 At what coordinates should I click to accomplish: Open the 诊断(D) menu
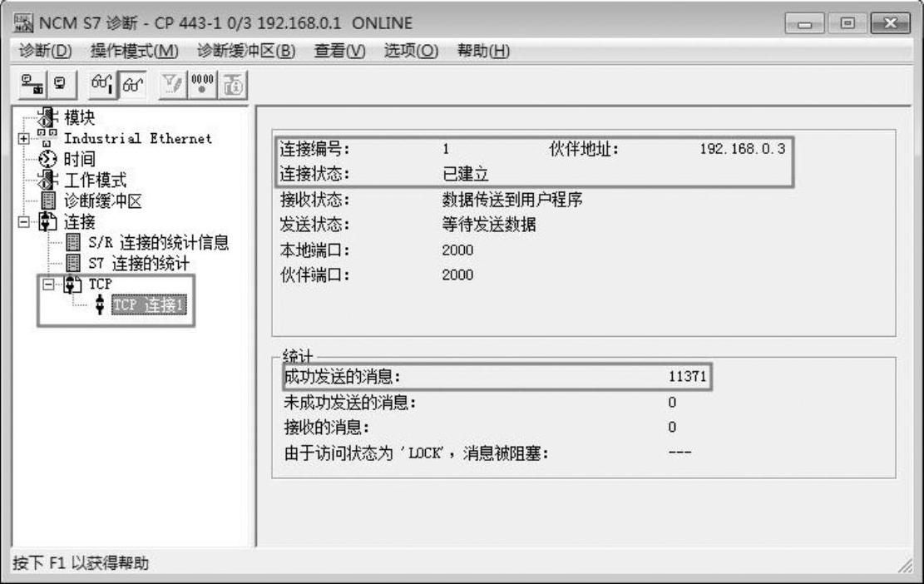[46, 51]
